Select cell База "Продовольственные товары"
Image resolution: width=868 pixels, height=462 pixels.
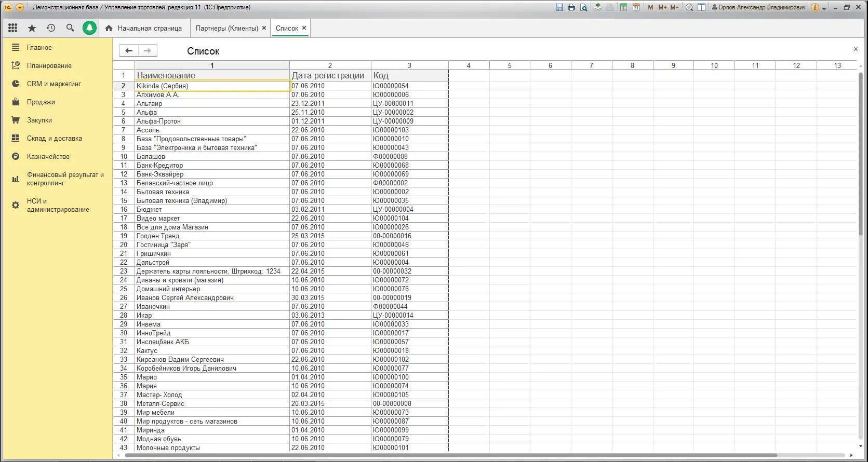(212, 139)
